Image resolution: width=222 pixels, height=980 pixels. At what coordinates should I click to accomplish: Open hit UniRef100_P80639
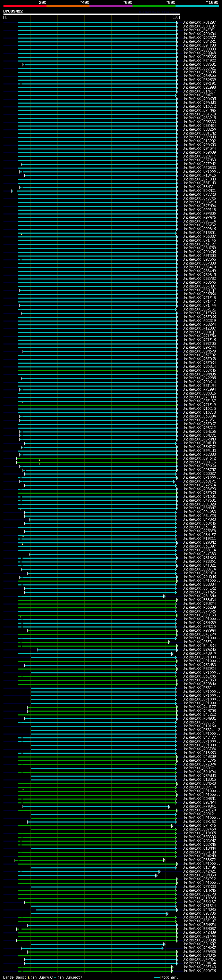[x=199, y=80]
